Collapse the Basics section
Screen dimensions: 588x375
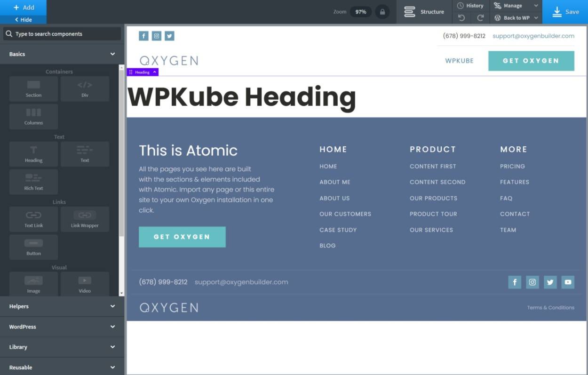click(x=62, y=54)
